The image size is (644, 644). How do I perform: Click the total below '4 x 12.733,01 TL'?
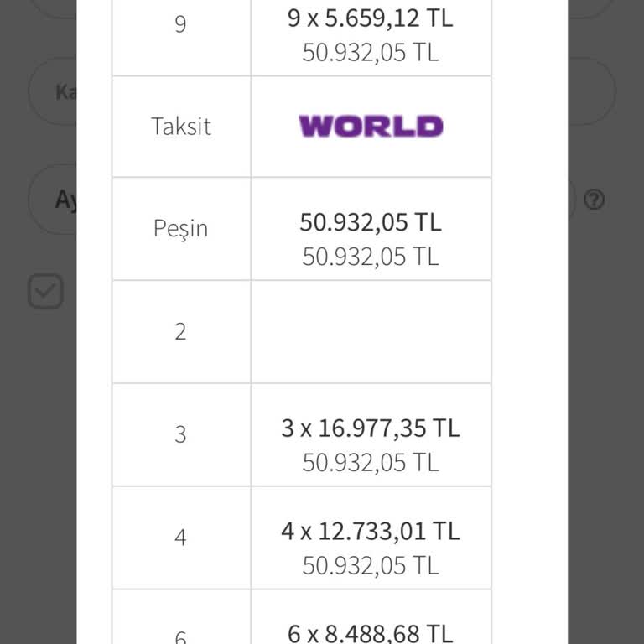click(371, 566)
